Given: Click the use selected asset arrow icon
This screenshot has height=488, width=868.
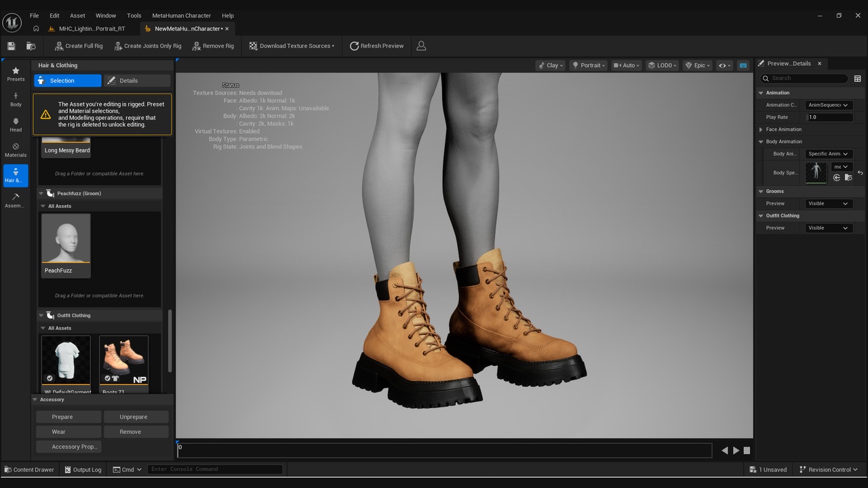Looking at the screenshot, I should [x=837, y=178].
